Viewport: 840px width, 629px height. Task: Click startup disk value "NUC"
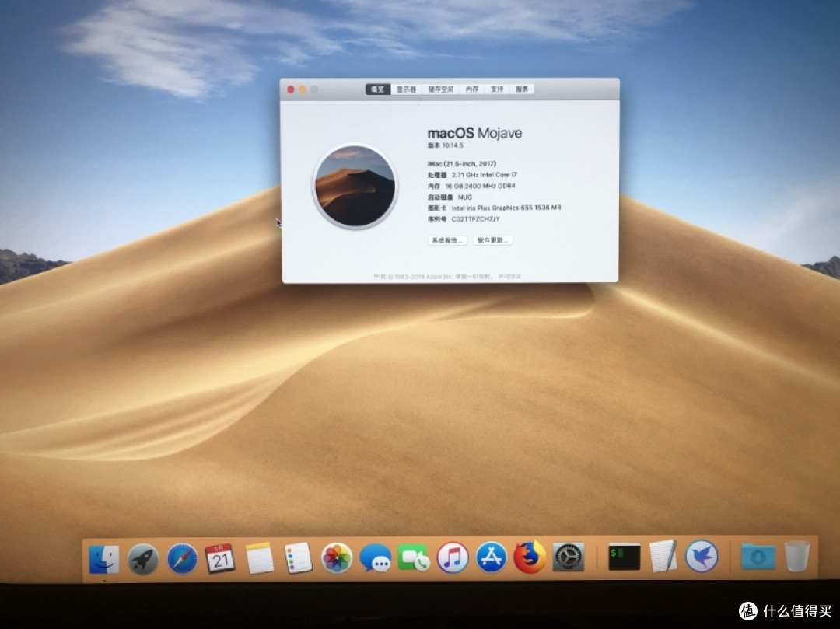pyautogui.click(x=465, y=197)
